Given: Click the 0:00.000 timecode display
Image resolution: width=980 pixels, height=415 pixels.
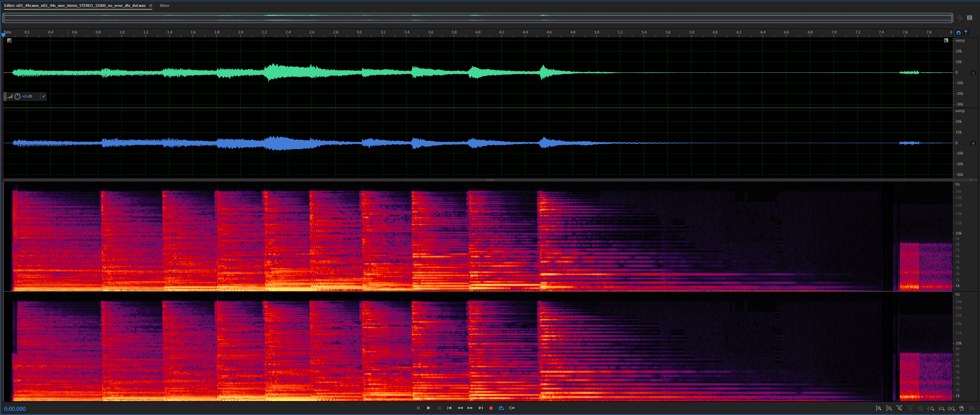Looking at the screenshot, I should click(15, 409).
